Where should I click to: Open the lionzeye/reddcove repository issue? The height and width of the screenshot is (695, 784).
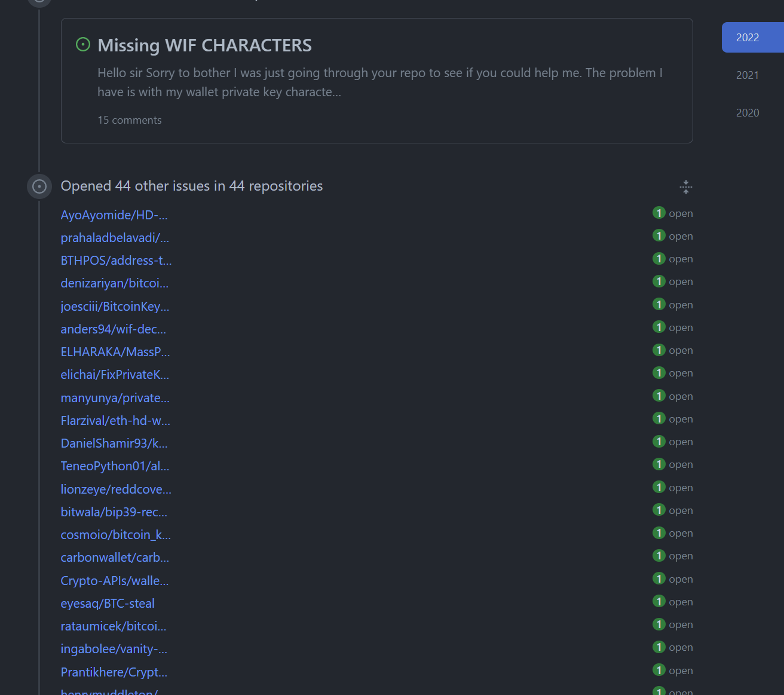click(115, 488)
